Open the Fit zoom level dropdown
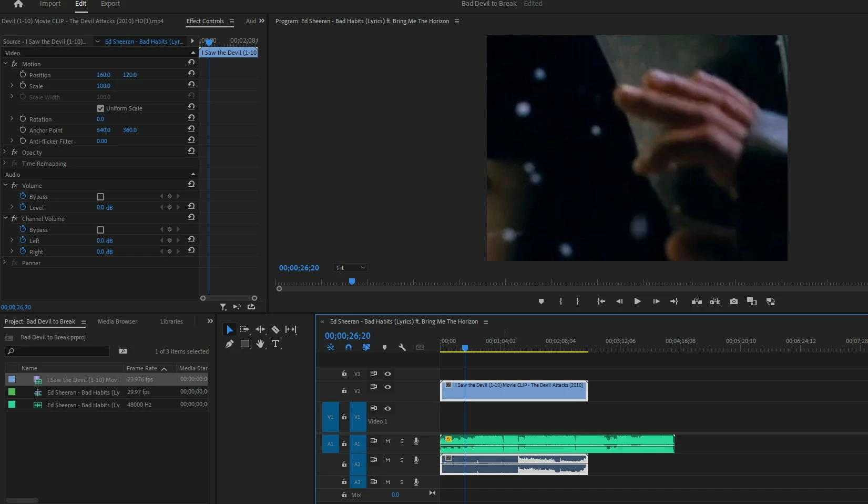Screen dimensions: 868x504 click(x=351, y=268)
